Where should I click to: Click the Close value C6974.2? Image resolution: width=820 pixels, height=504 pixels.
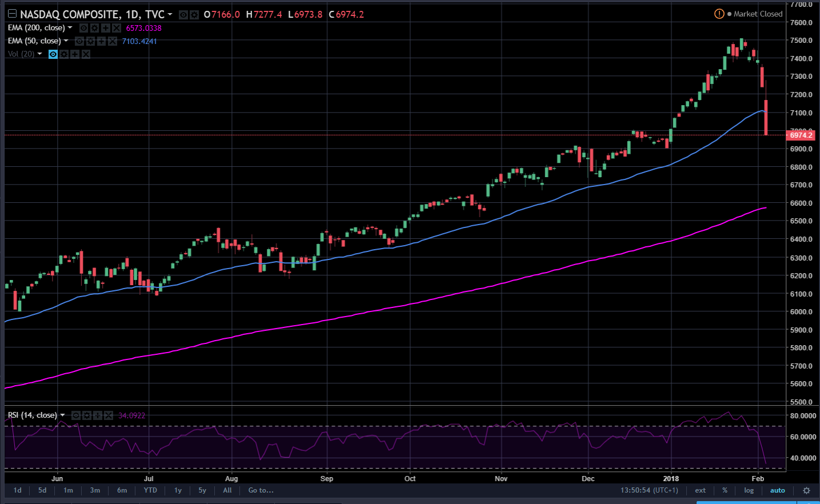pyautogui.click(x=346, y=14)
